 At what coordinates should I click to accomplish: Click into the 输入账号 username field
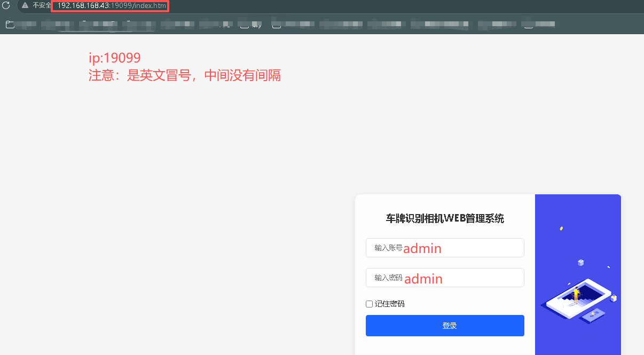pyautogui.click(x=445, y=248)
